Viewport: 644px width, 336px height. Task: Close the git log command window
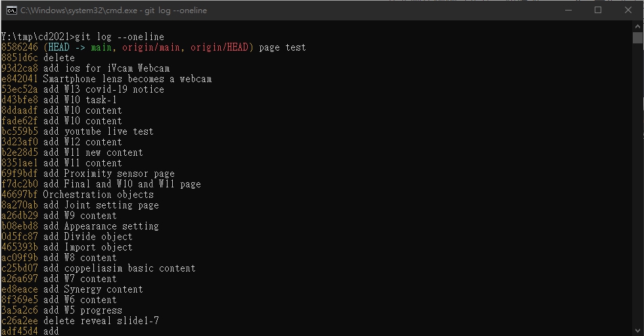coord(628,11)
